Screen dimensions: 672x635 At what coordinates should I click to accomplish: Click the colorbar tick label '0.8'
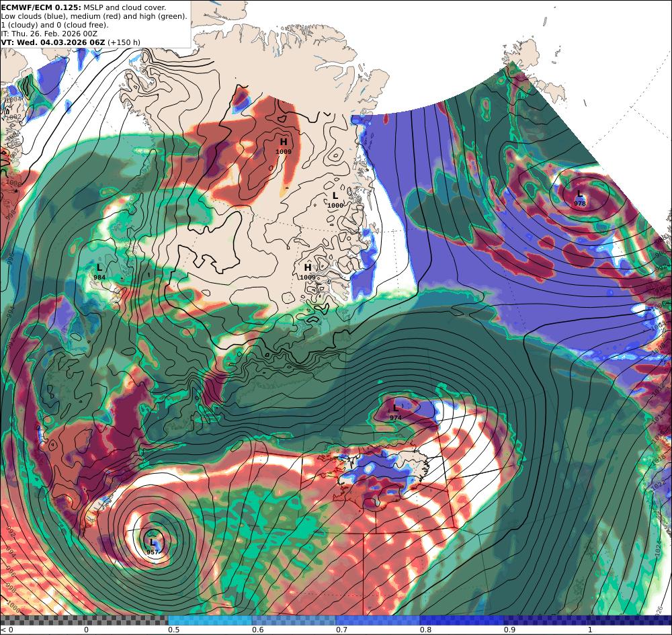(x=425, y=630)
